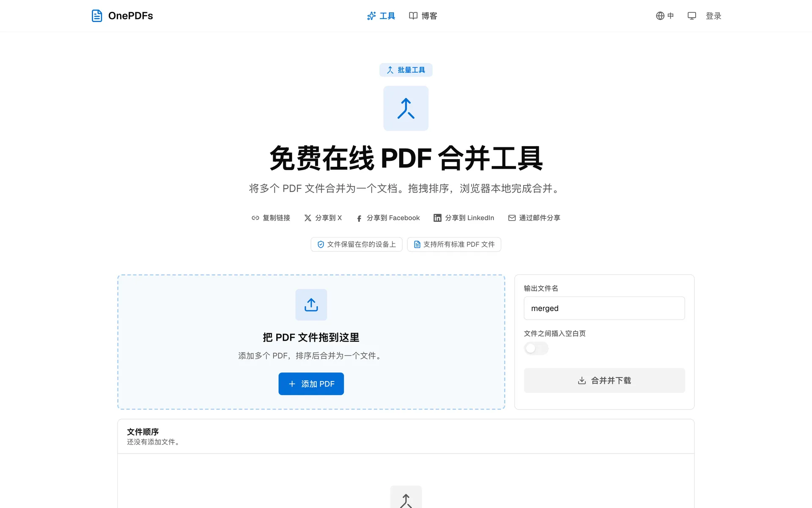Share by email via 通过邮件分享
812x508 pixels.
pos(534,218)
